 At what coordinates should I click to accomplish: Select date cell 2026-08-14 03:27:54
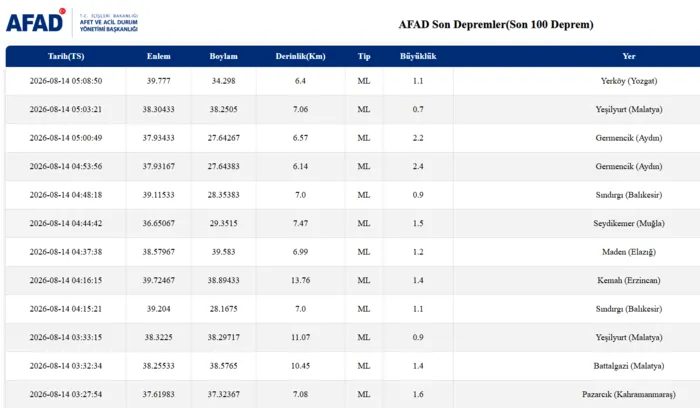tap(66, 394)
